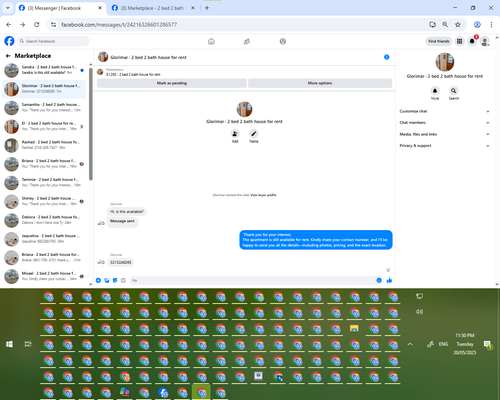
Task: Open the Facebook menu grid icon
Action: click(x=460, y=41)
